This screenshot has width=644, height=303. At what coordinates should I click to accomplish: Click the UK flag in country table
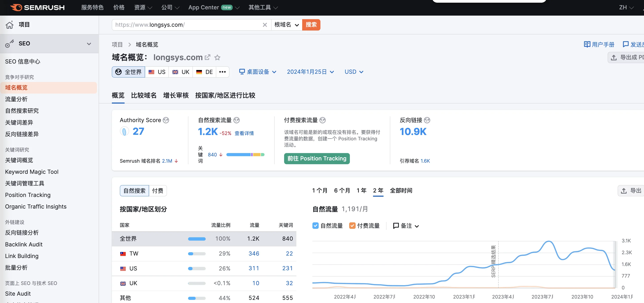click(123, 283)
